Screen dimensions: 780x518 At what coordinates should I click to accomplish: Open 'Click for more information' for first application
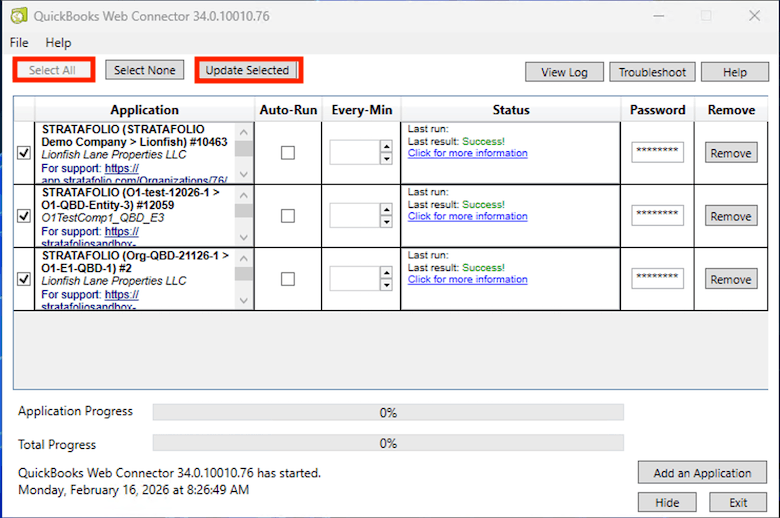click(x=467, y=153)
